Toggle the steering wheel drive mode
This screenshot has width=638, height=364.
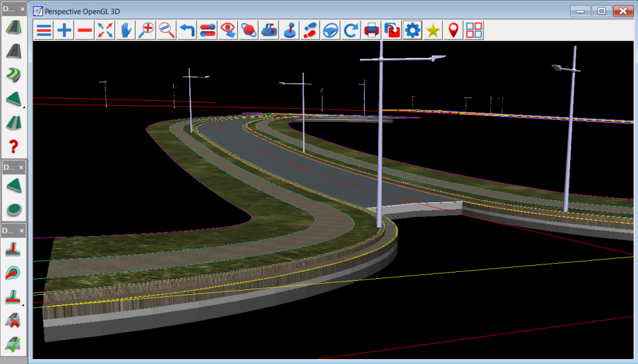click(x=330, y=30)
